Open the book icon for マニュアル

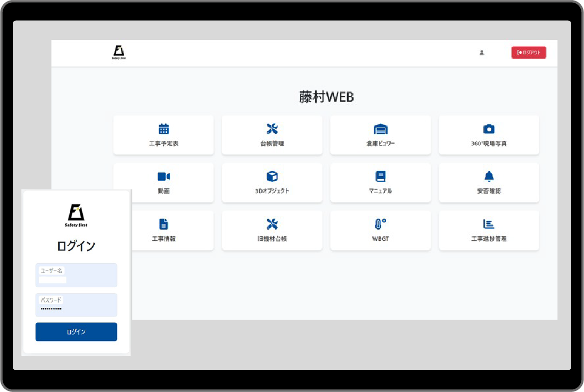[380, 176]
